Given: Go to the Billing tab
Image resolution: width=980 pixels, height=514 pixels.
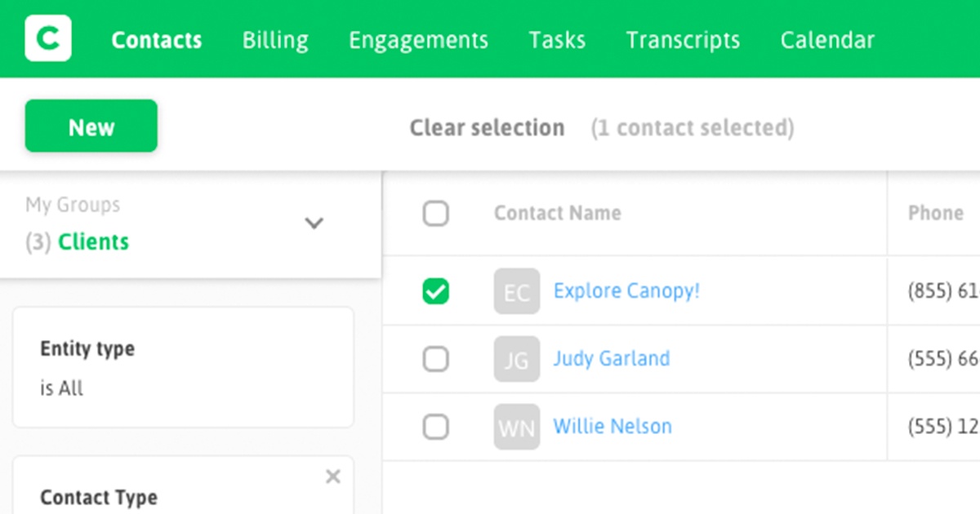Looking at the screenshot, I should [x=275, y=40].
